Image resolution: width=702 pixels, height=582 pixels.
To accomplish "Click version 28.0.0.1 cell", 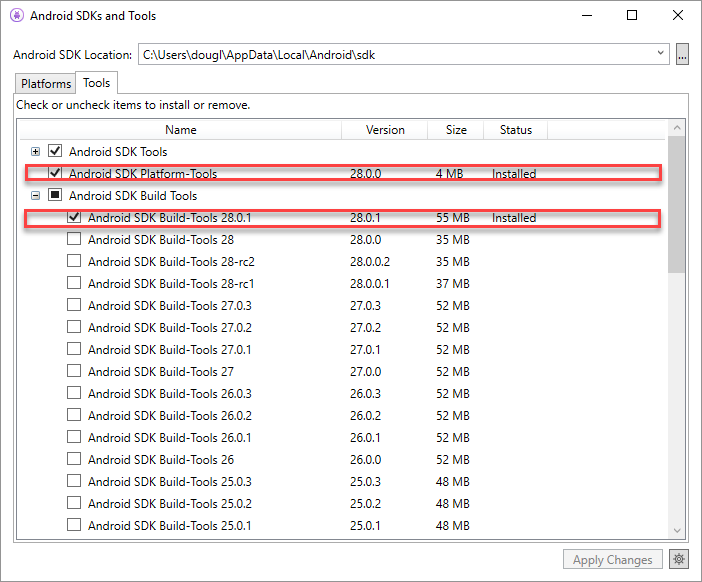I will point(370,284).
